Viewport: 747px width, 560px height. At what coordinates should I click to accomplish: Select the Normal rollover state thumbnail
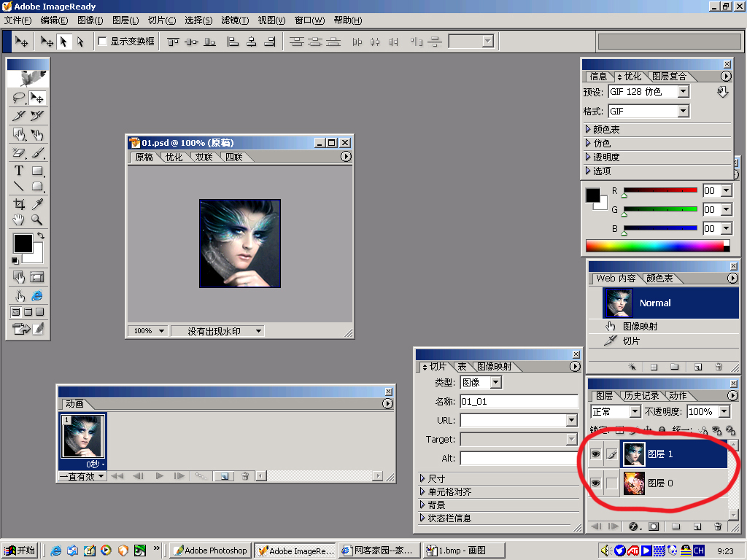618,303
